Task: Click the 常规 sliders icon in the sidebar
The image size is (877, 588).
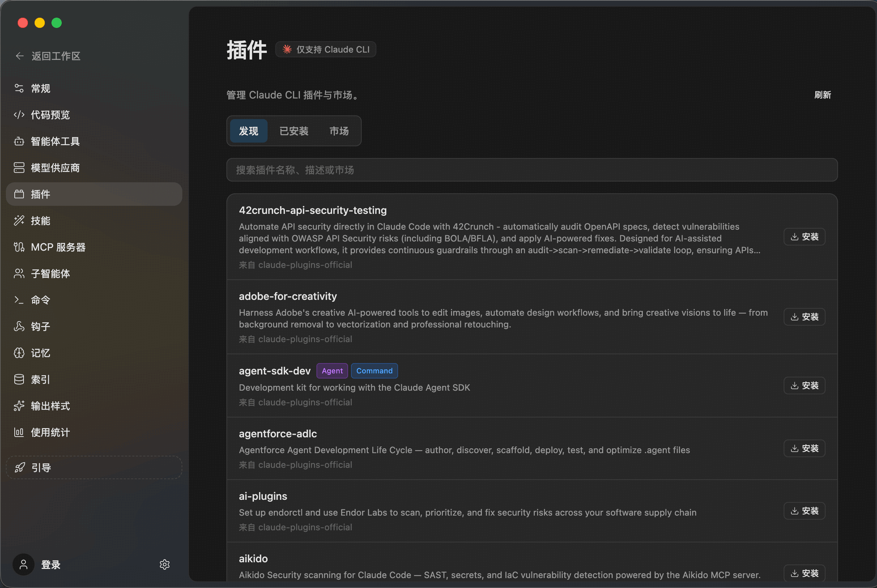Action: [19, 89]
